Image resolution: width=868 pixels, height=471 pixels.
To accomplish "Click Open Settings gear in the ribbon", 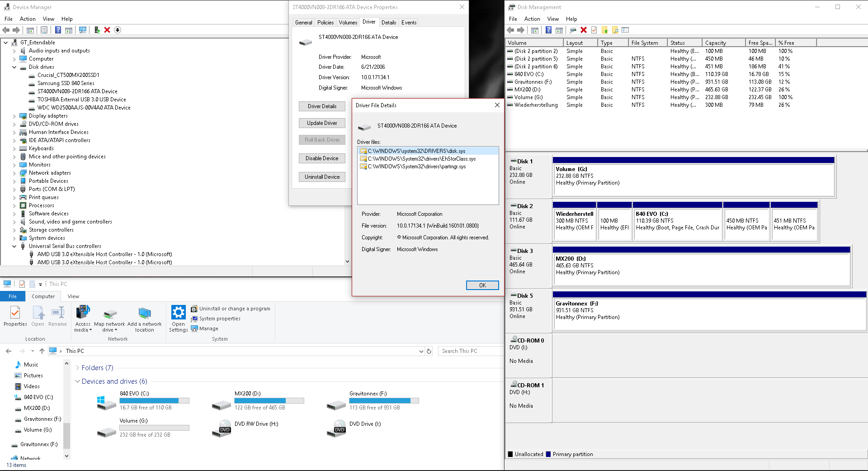I will click(x=179, y=319).
